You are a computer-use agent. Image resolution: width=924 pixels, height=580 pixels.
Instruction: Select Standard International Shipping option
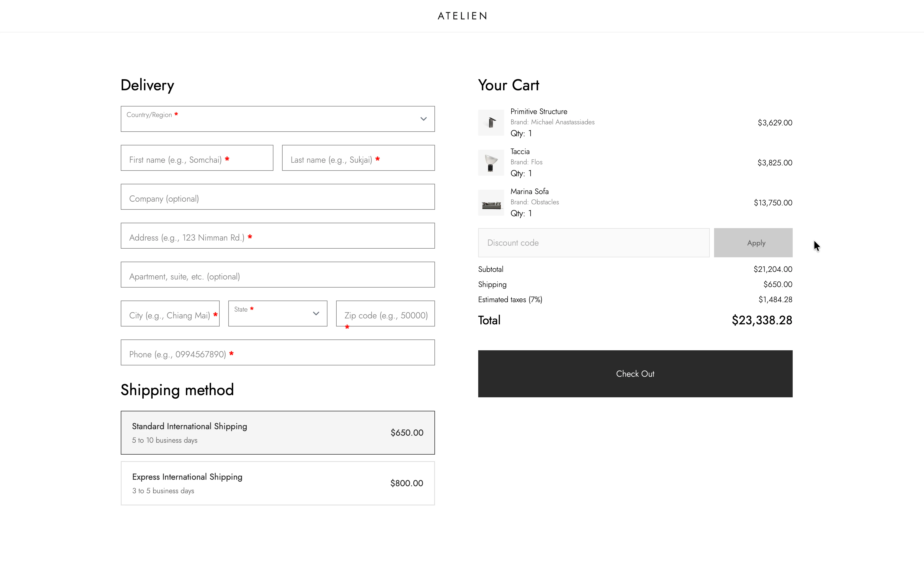277,433
